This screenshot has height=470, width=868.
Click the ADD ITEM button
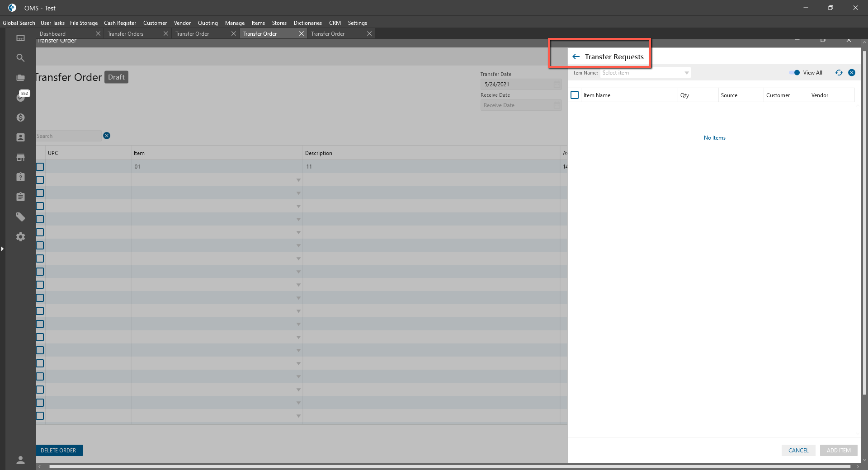(839, 451)
